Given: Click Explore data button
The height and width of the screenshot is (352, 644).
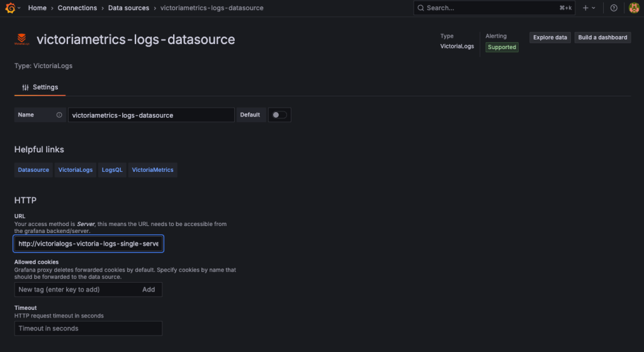Looking at the screenshot, I should (x=550, y=37).
